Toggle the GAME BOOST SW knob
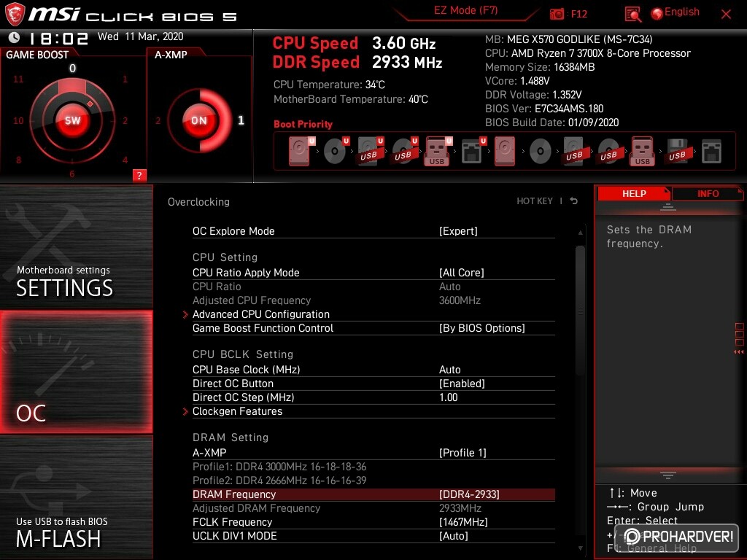Image resolution: width=747 pixels, height=560 pixels. [72, 120]
